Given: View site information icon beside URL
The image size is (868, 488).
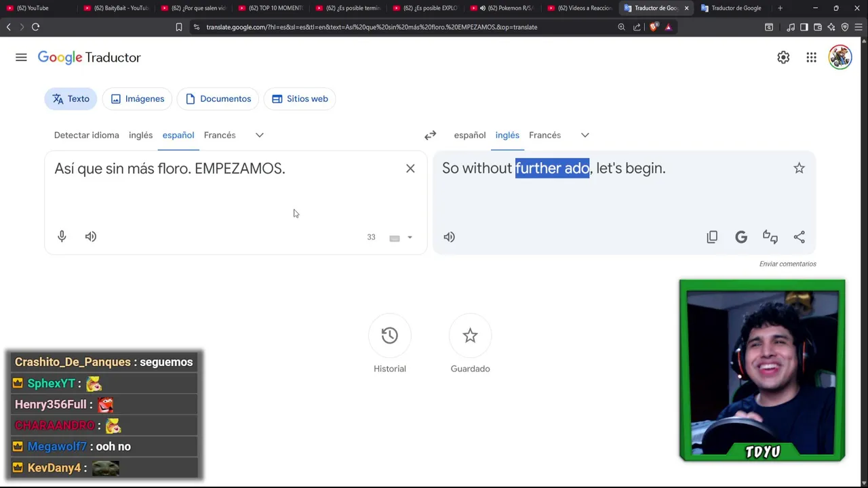Looking at the screenshot, I should click(x=196, y=27).
